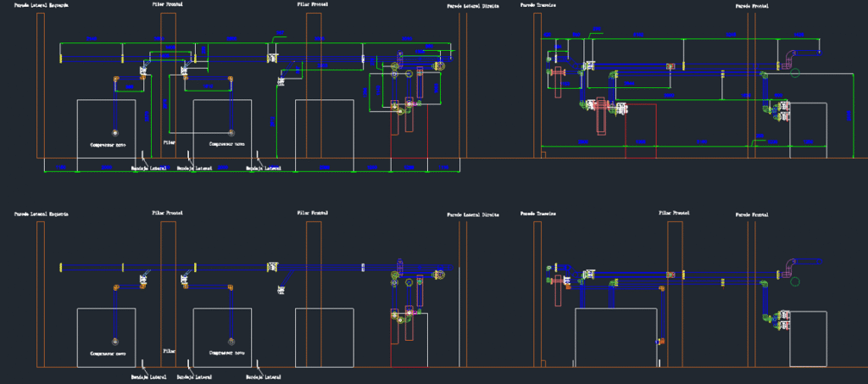Select the purple pipe elbow in upper-right elevation
The image size is (868, 384).
pos(790,58)
